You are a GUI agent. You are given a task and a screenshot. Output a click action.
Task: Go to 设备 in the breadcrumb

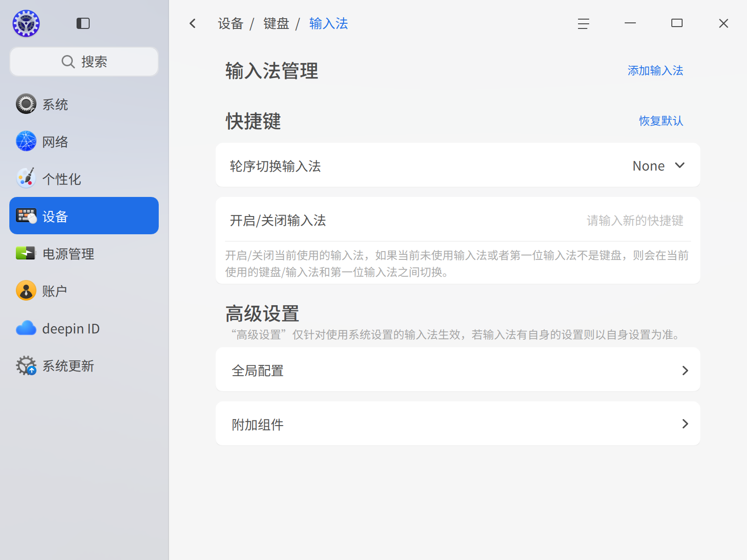[x=231, y=23]
